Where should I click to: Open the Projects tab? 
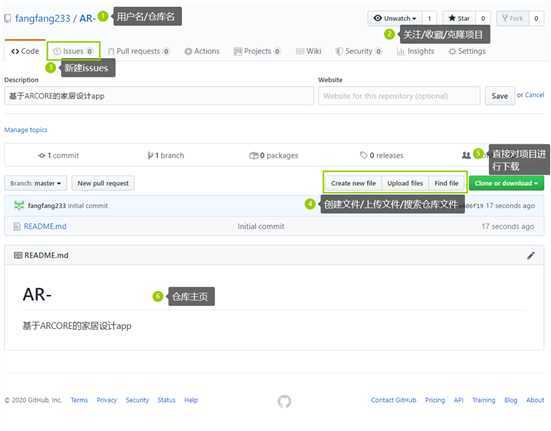(257, 51)
